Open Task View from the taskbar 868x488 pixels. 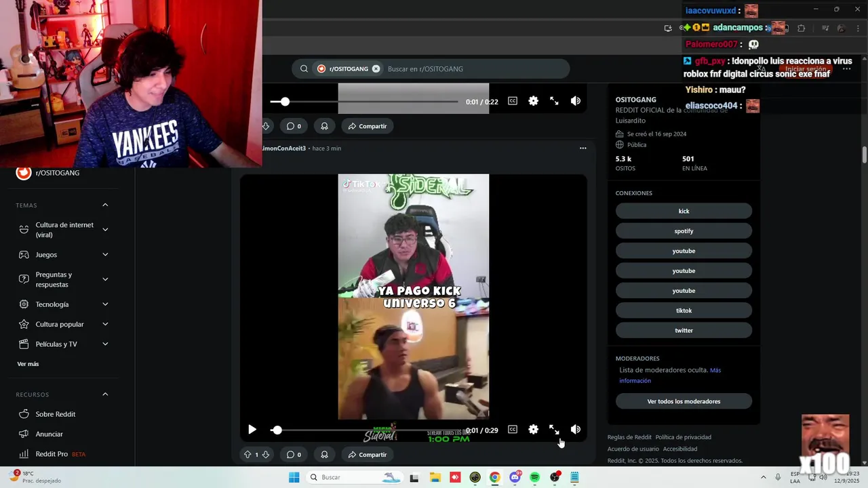click(x=414, y=477)
